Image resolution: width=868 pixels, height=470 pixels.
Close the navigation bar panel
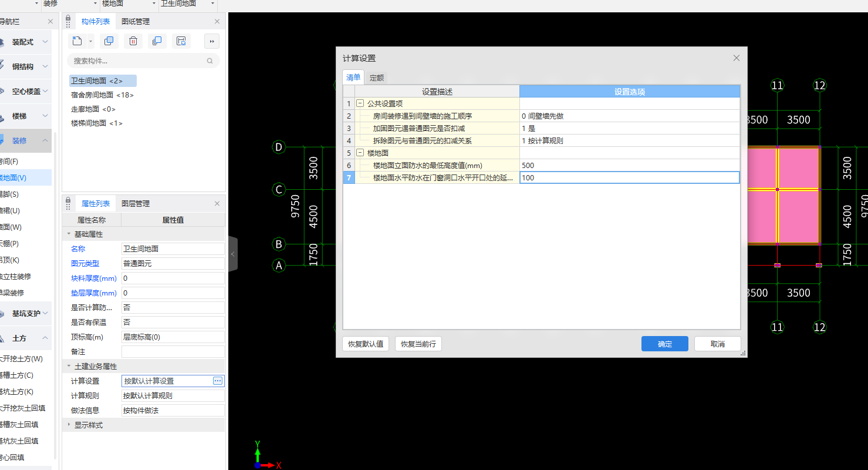tap(50, 21)
